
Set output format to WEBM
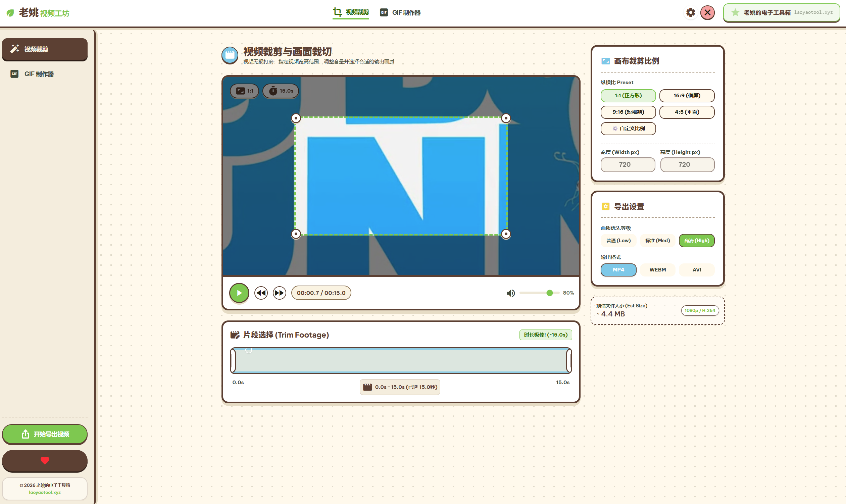(657, 270)
